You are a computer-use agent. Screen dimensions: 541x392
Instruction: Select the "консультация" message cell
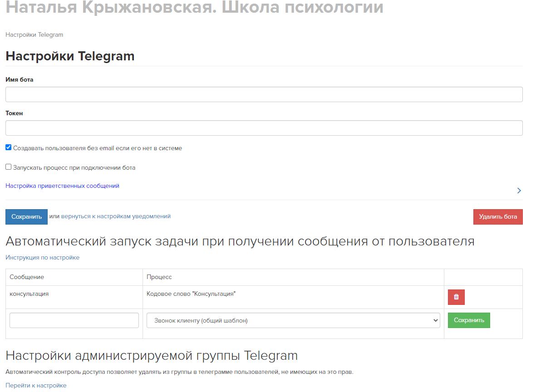pos(74,297)
